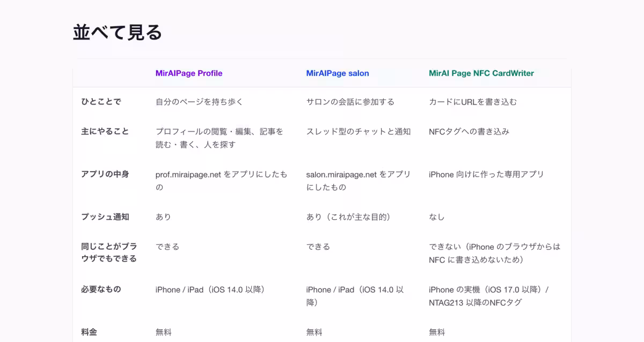Click できる in the Profile column
Viewport: 644px width, 342px height.
[167, 247]
